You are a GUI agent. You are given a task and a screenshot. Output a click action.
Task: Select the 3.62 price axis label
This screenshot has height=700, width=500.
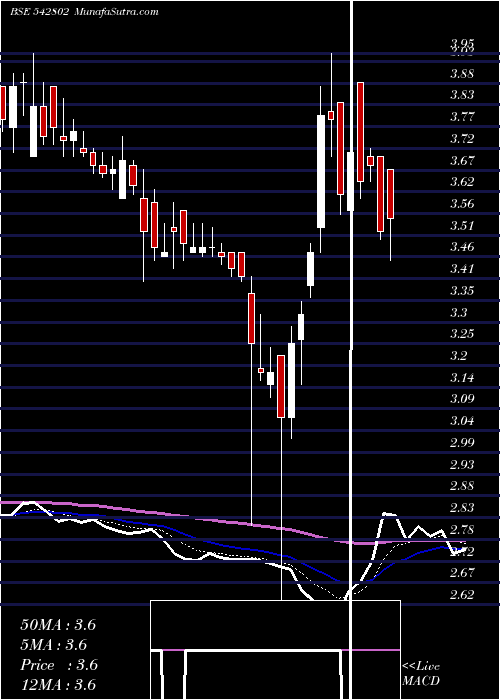click(x=462, y=182)
